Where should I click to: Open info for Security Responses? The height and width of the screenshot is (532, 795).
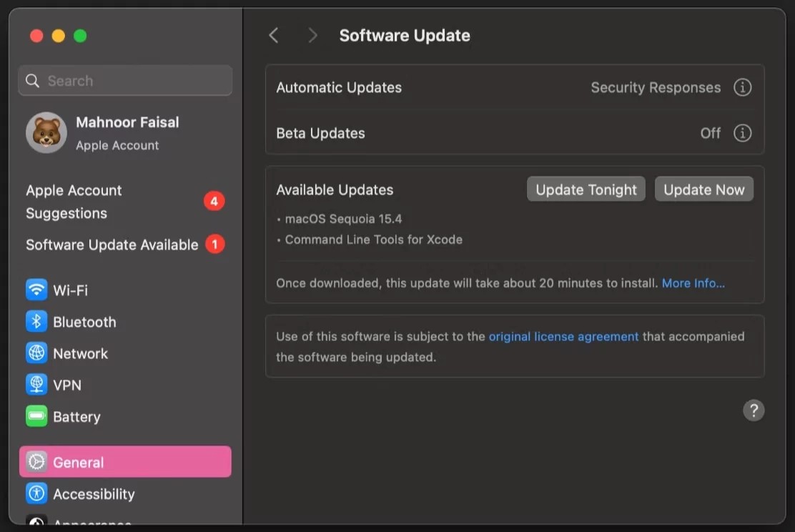click(x=742, y=87)
